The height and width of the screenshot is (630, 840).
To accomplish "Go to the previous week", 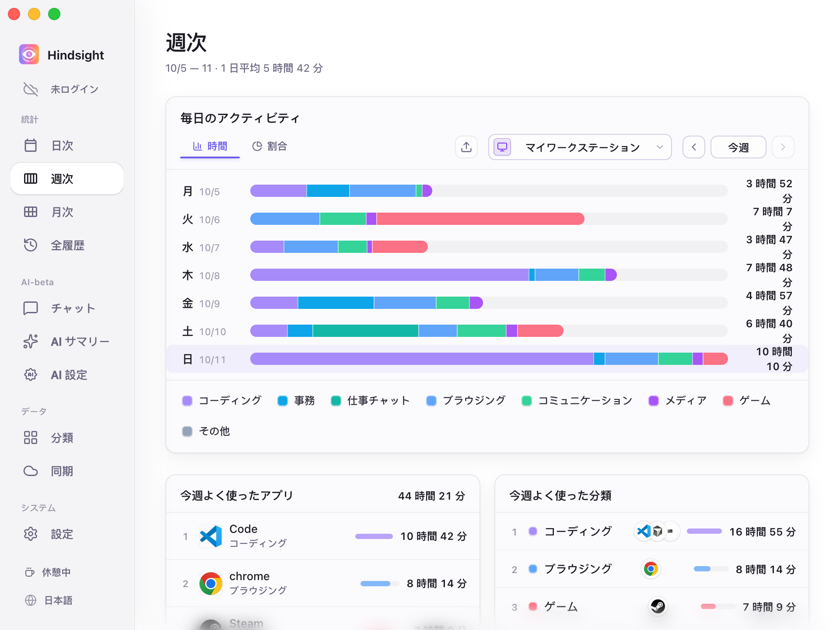I will (x=694, y=147).
